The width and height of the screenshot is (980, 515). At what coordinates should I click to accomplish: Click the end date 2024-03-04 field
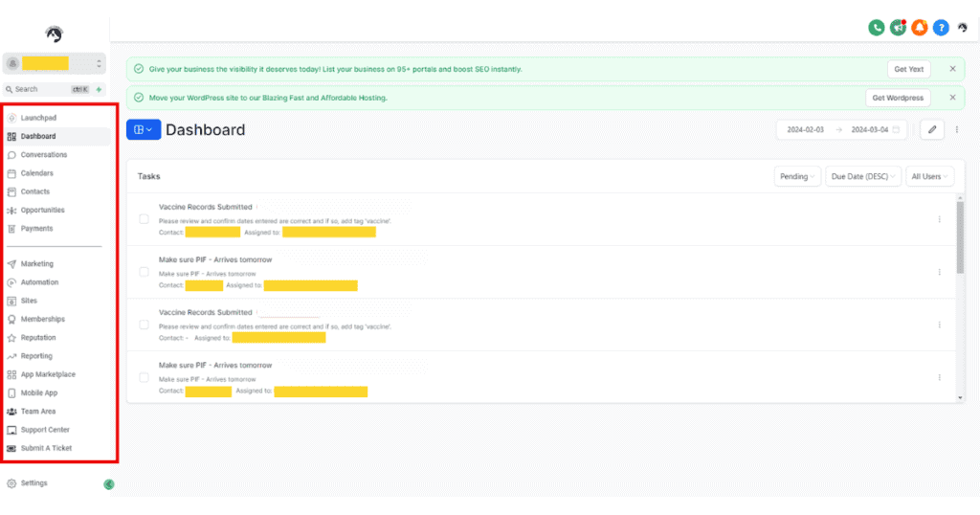[869, 130]
